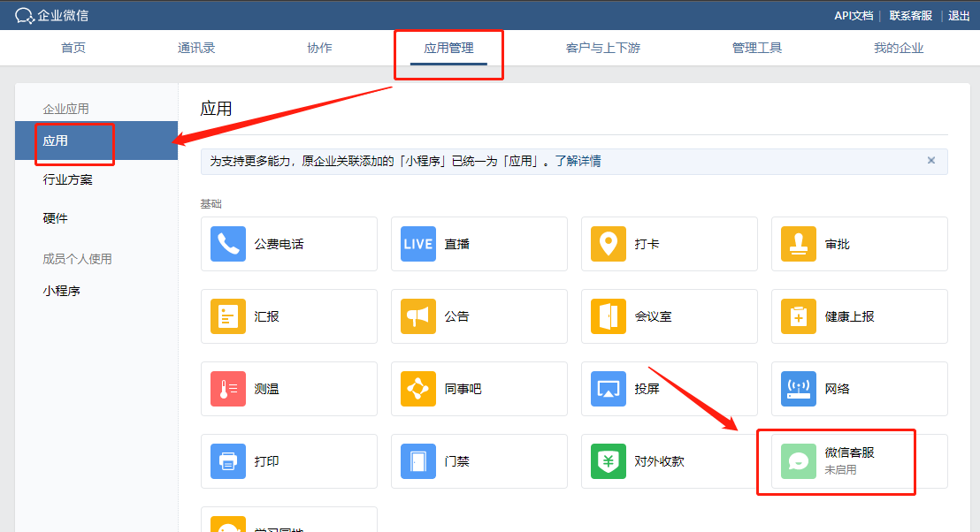Click the 公告 megaphone icon
This screenshot has height=532, width=980.
point(418,316)
